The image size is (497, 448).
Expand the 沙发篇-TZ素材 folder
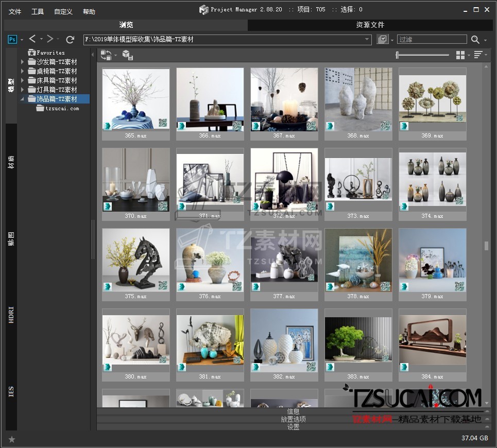tap(23, 62)
